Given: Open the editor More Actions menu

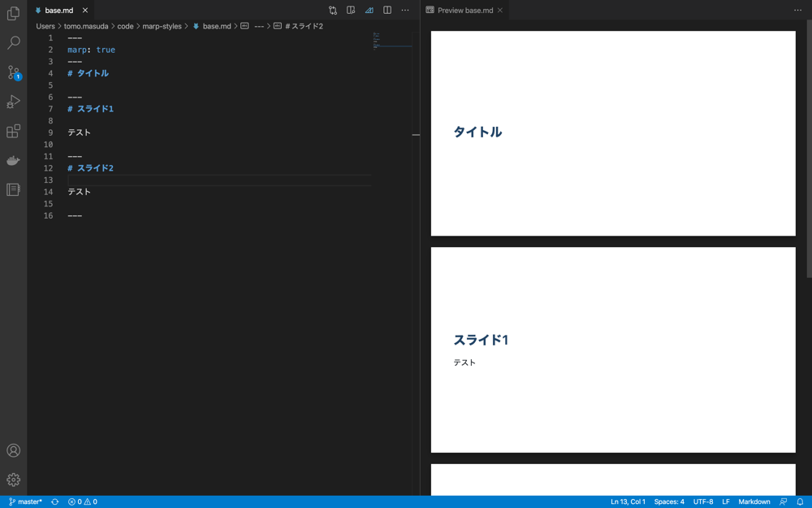Looking at the screenshot, I should tap(405, 10).
